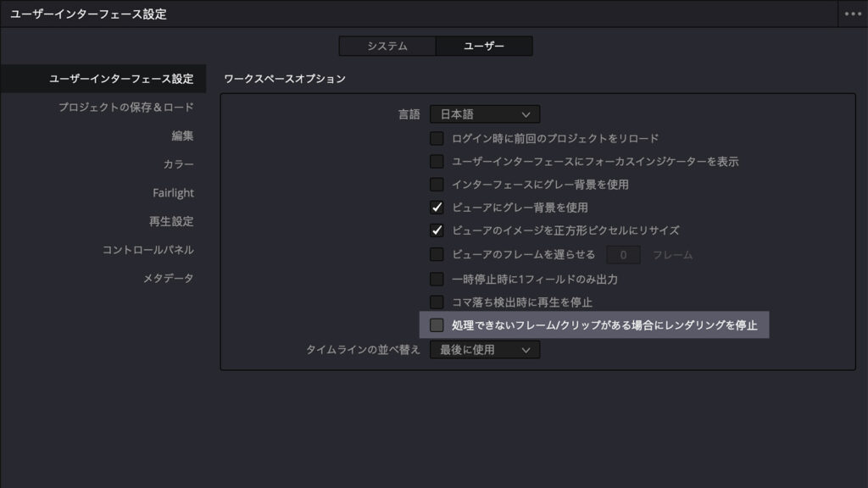Uncheck ビューアにグレー背景を使用
This screenshot has height=488, width=868.
(437, 208)
